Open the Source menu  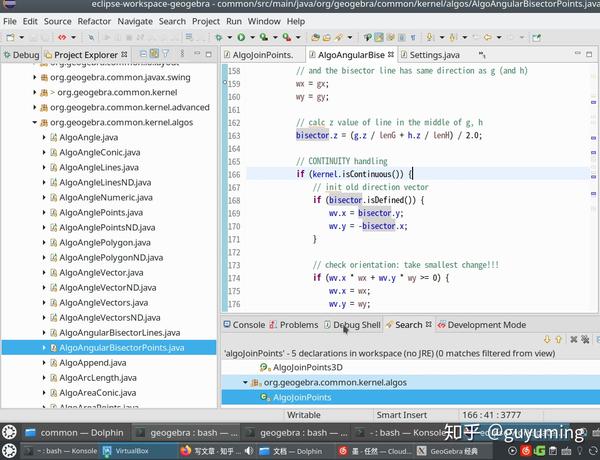point(57,21)
